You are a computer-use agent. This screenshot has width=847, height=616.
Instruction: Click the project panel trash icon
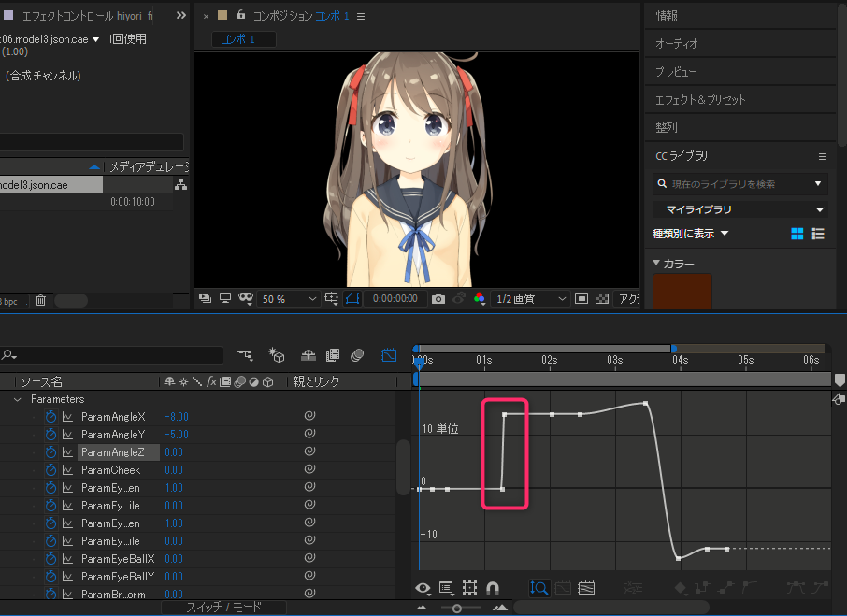pyautogui.click(x=40, y=300)
